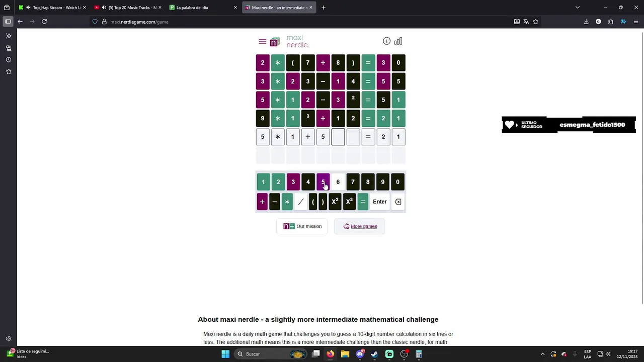Tap the multiply asterisk key

click(x=287, y=202)
